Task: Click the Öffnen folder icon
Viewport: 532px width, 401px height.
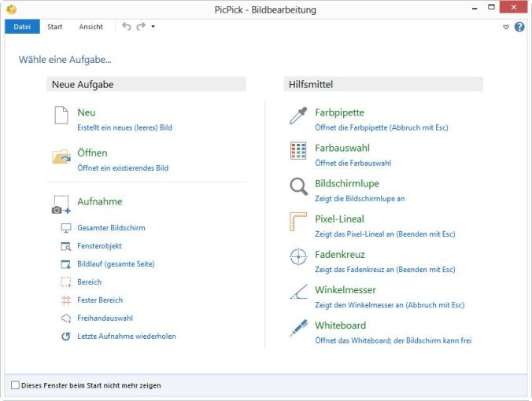Action: [61, 156]
